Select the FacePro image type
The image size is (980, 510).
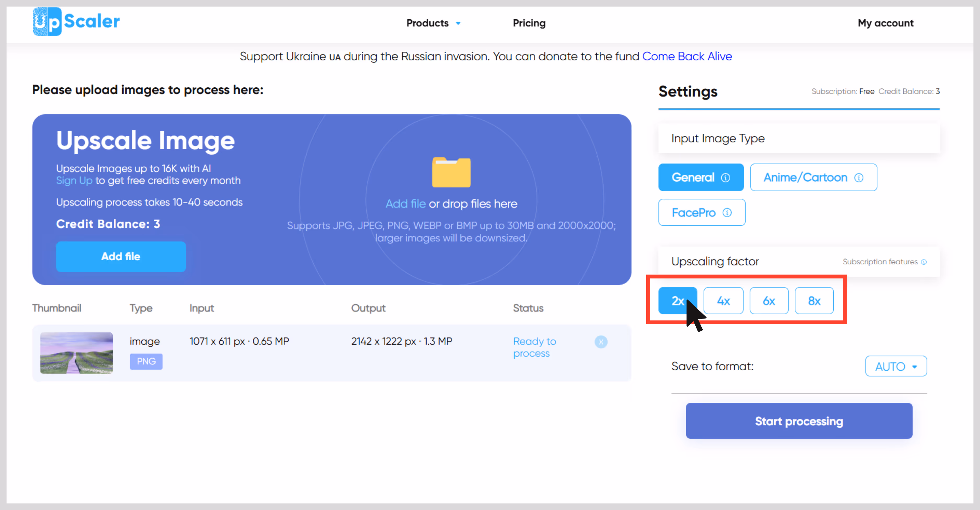click(701, 212)
